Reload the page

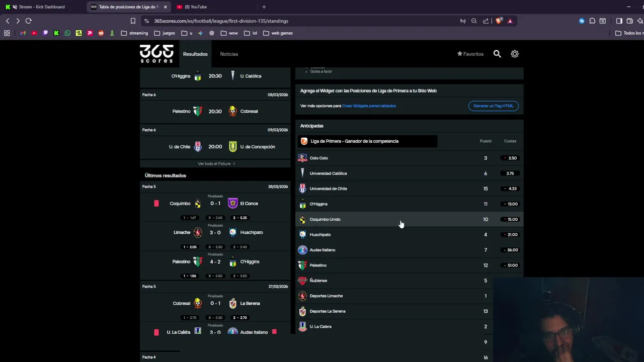(x=29, y=21)
